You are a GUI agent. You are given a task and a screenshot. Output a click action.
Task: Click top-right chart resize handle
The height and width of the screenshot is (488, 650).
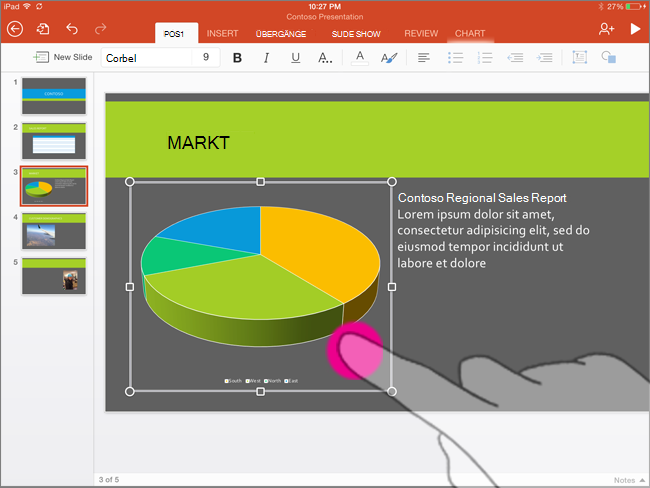click(392, 182)
